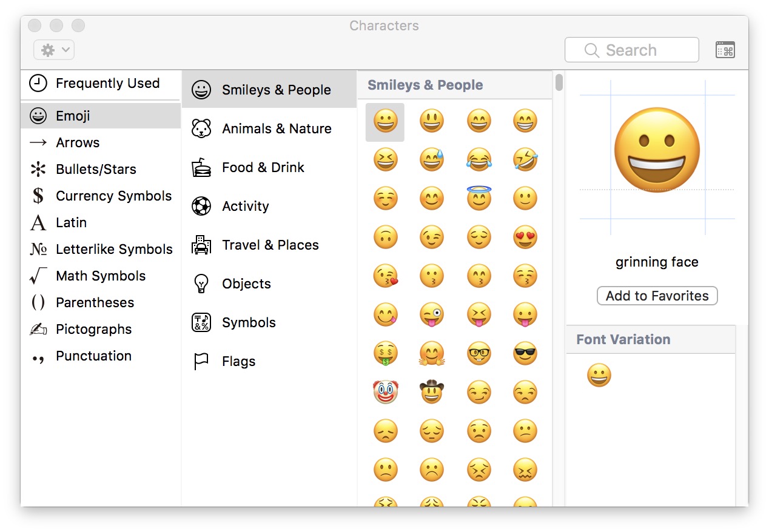Open the gear action menu
The width and height of the screenshot is (769, 532).
tap(53, 50)
